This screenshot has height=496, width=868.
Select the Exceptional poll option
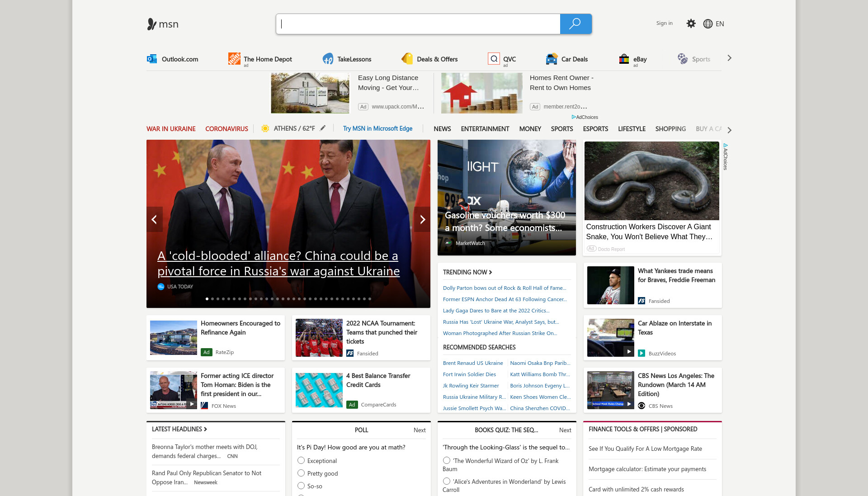click(301, 460)
